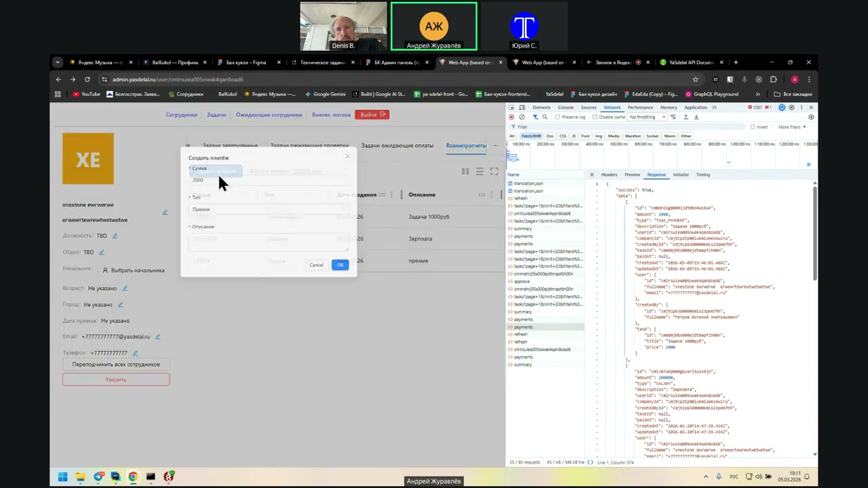Enable the Preserve log checkbox

pos(558,117)
